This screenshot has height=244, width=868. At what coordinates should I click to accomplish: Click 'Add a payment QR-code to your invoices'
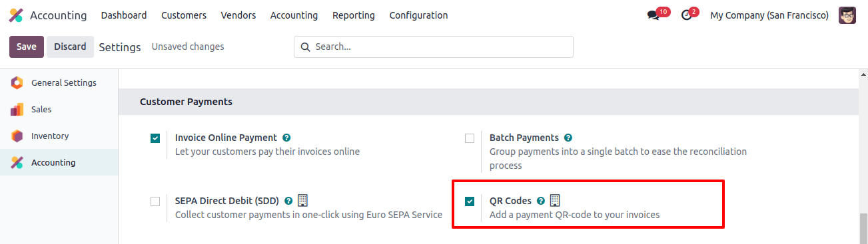575,215
